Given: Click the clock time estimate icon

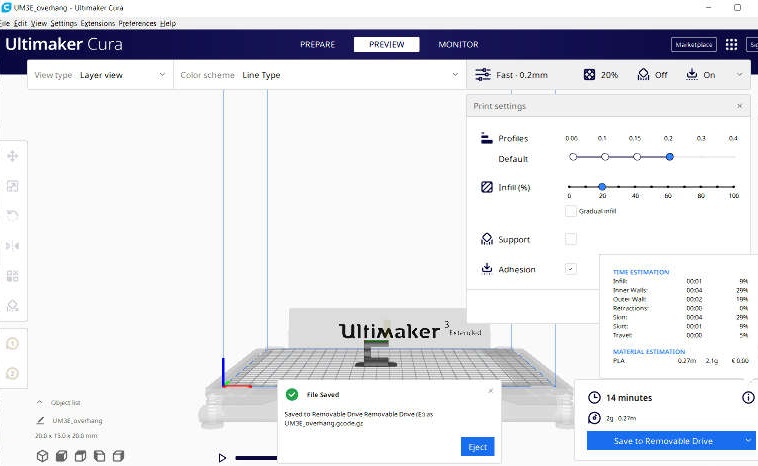Looking at the screenshot, I should coord(594,397).
